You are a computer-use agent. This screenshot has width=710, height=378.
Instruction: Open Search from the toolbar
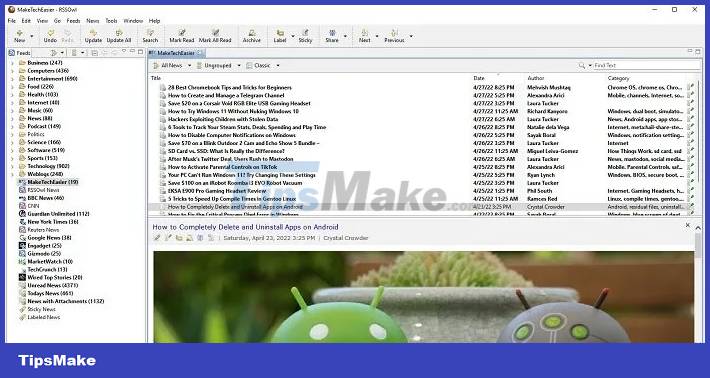[x=150, y=36]
